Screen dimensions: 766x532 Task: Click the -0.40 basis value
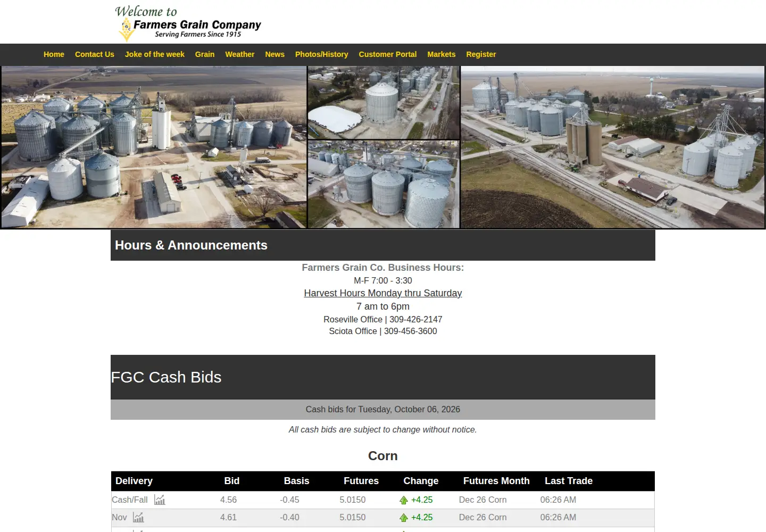[289, 517]
